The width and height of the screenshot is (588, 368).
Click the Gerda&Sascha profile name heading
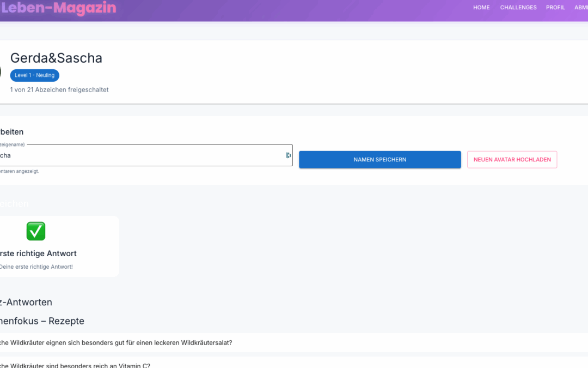56,58
